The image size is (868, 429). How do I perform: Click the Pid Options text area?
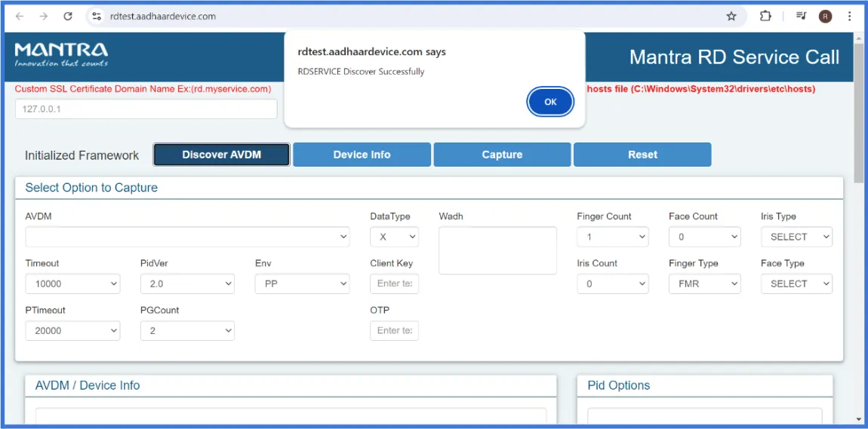click(x=705, y=416)
